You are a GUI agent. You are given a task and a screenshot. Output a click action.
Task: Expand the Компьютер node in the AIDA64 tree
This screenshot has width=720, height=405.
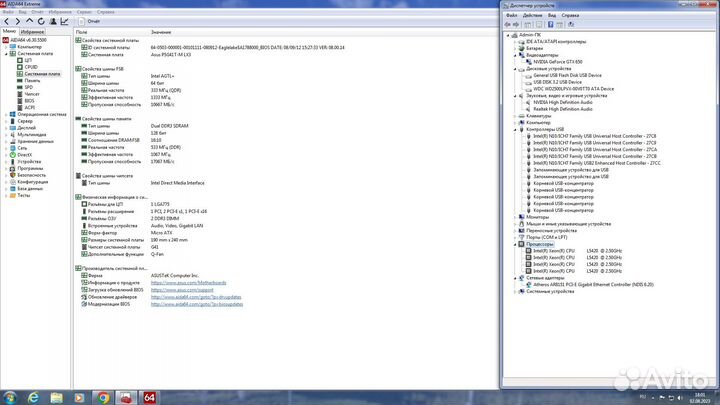[x=6, y=47]
